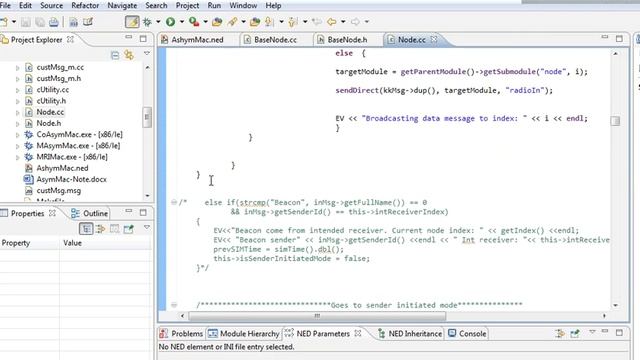Minimize the editor area
This screenshot has height=360, width=640.
click(x=605, y=38)
